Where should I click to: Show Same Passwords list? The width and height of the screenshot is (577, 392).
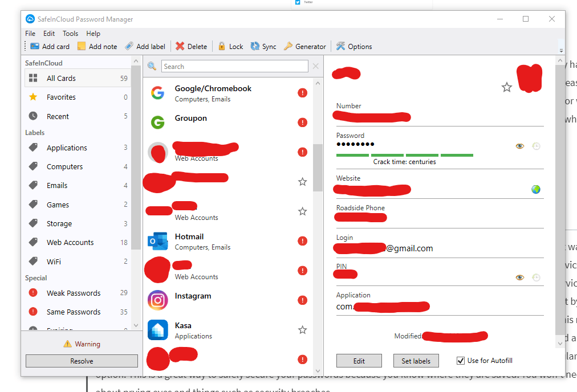[78, 312]
